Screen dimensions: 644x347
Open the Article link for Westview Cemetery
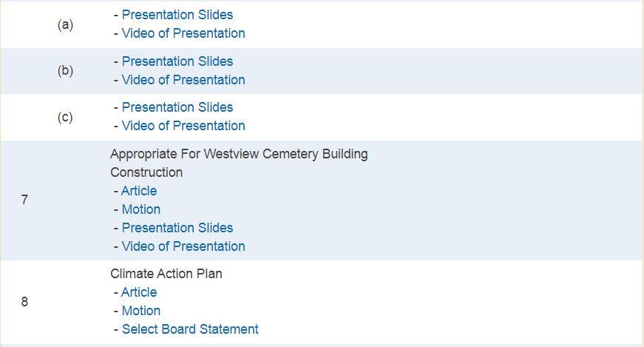tap(139, 191)
